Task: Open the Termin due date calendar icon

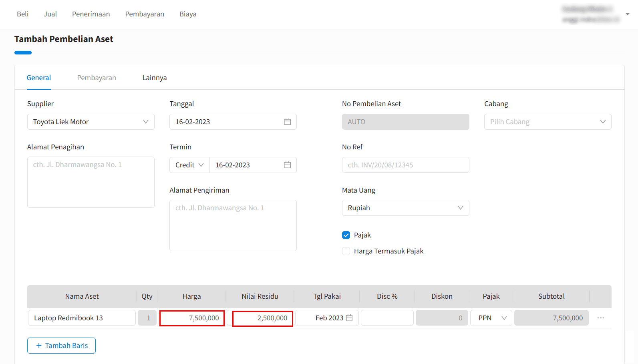Action: pyautogui.click(x=287, y=165)
